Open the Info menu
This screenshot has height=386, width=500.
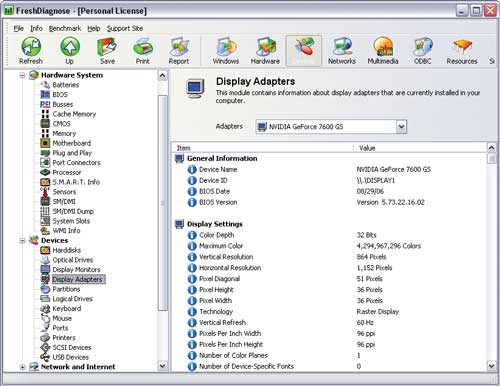pyautogui.click(x=36, y=28)
